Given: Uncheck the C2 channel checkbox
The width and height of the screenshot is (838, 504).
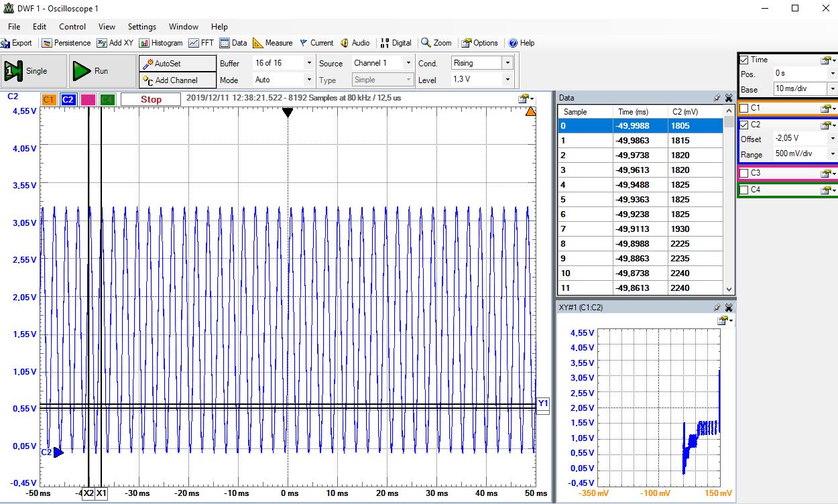Looking at the screenshot, I should (744, 125).
